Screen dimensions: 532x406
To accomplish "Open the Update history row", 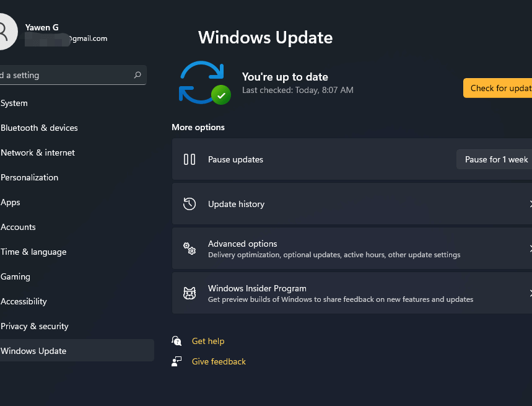I will point(352,204).
